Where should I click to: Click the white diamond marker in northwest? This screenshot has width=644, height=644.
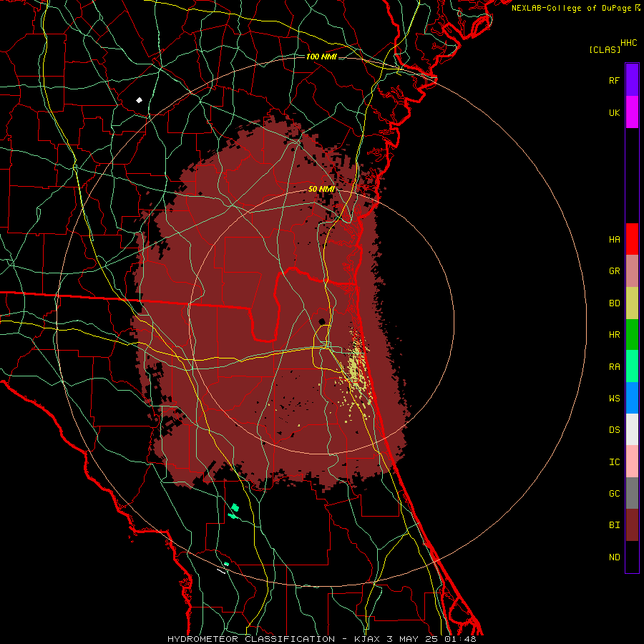click(x=140, y=100)
